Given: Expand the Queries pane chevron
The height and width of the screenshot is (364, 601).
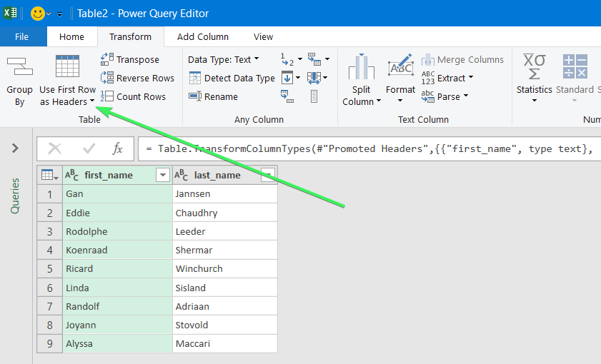Looking at the screenshot, I should coord(15,148).
